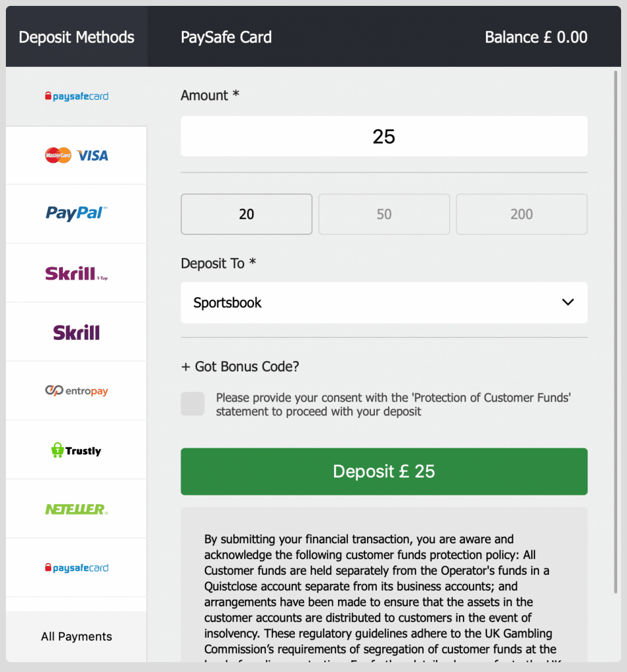Image resolution: width=627 pixels, height=672 pixels.
Task: Click the chevron arrow beside Sportsbook
Action: (x=568, y=303)
